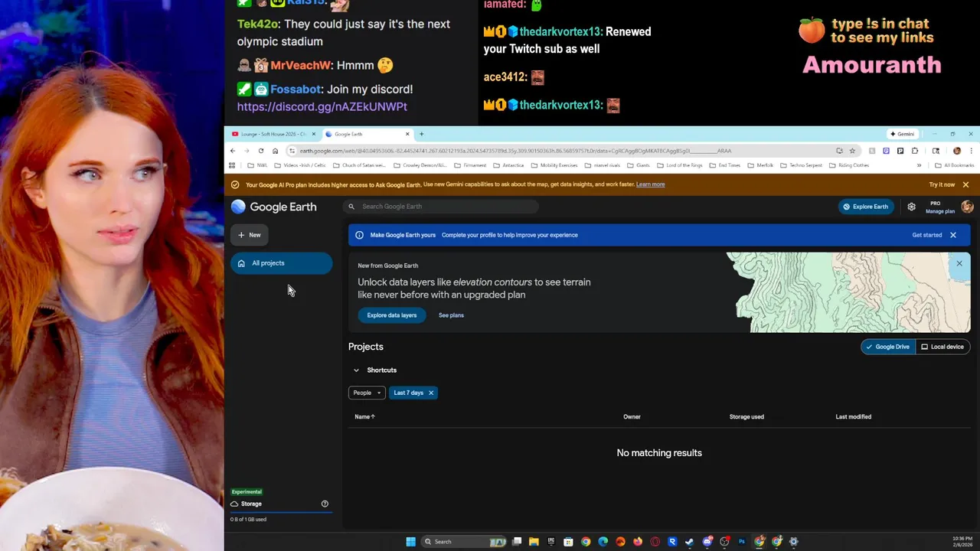The width and height of the screenshot is (980, 551).
Task: Remove the Last 7 days filter chip
Action: point(431,393)
